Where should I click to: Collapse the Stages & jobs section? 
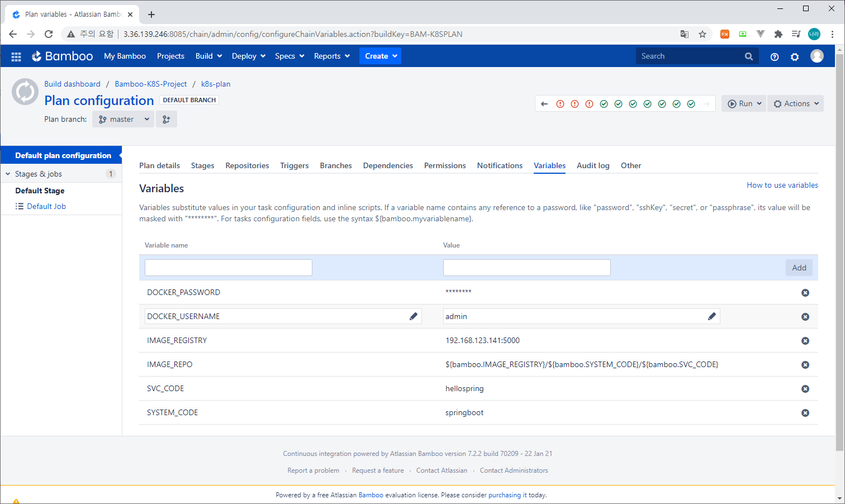pyautogui.click(x=8, y=174)
